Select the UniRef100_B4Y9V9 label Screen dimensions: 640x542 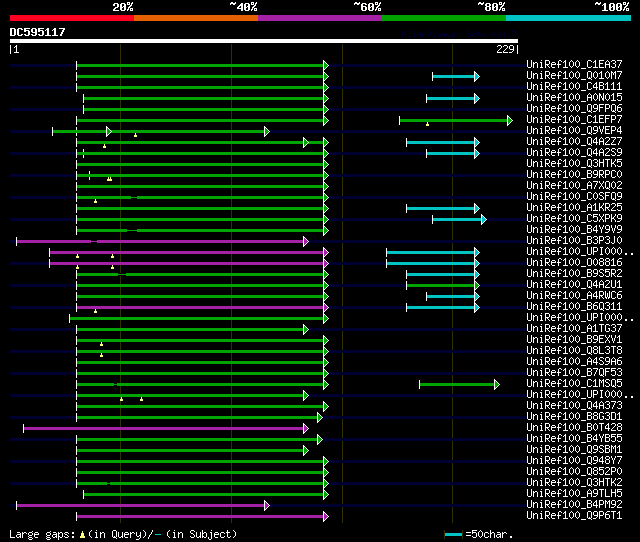point(574,230)
